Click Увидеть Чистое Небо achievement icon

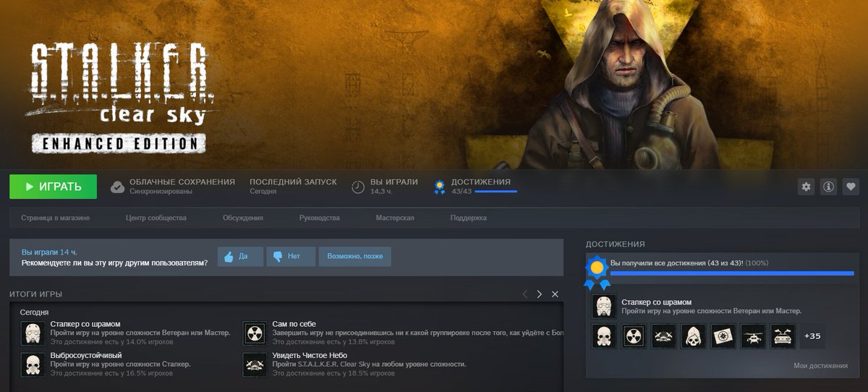[255, 364]
